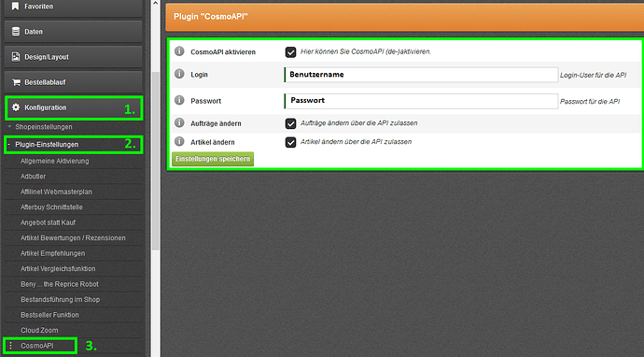644x357 pixels.
Task: Click info icon for Artikel ändern
Action: click(x=179, y=141)
